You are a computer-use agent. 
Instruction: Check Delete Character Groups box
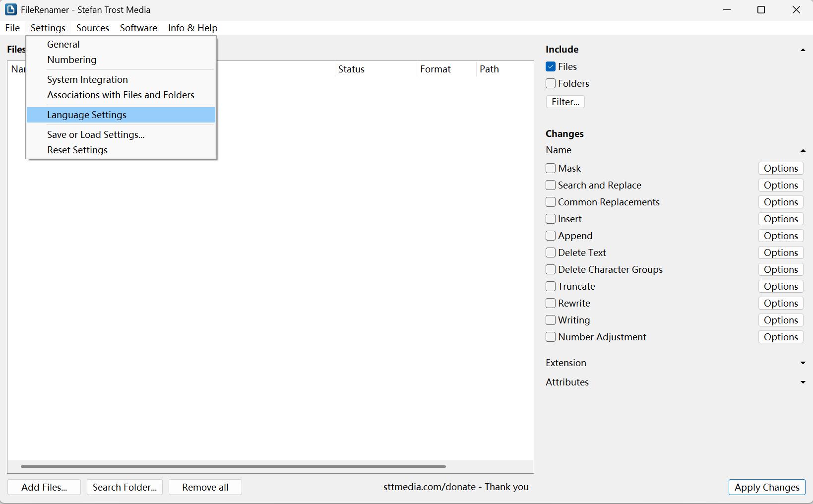click(551, 269)
